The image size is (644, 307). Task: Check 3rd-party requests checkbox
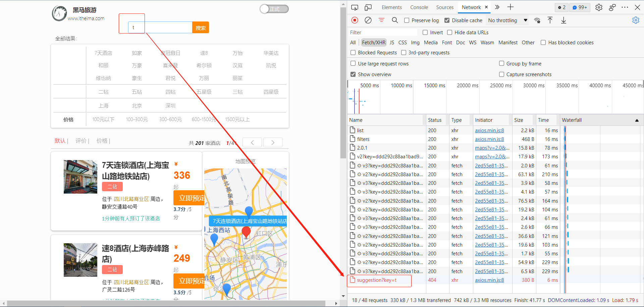pyautogui.click(x=404, y=53)
